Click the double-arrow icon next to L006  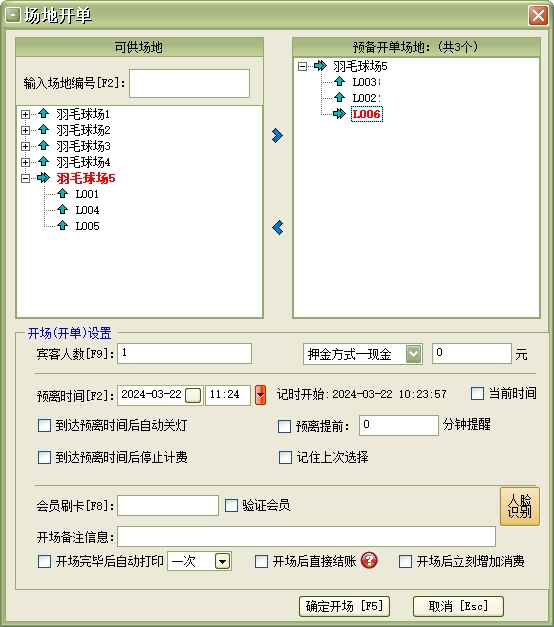point(339,114)
